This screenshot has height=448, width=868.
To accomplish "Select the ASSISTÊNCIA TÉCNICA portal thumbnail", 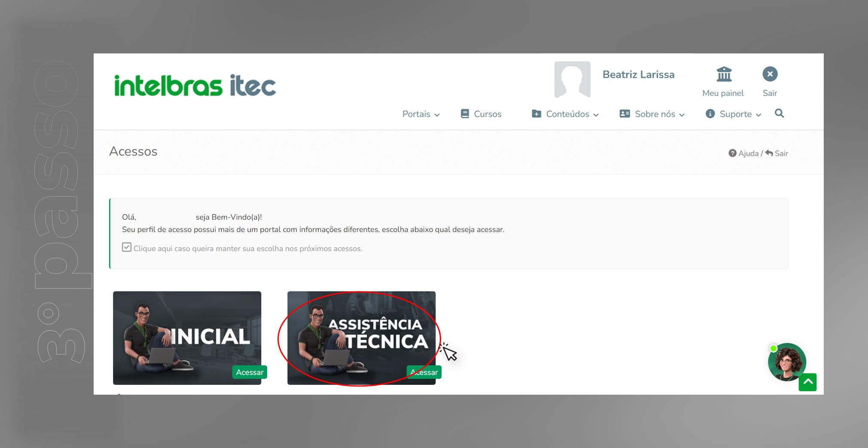I will point(361,338).
